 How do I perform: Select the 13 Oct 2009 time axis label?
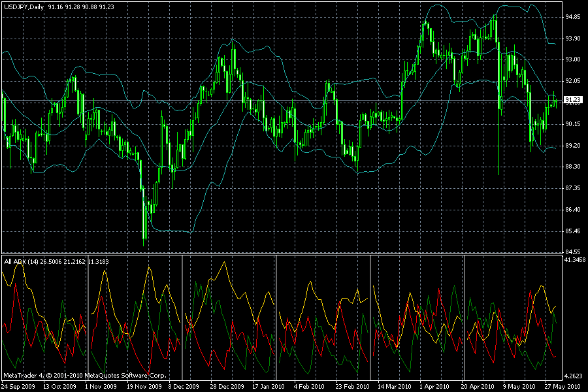[x=59, y=386]
